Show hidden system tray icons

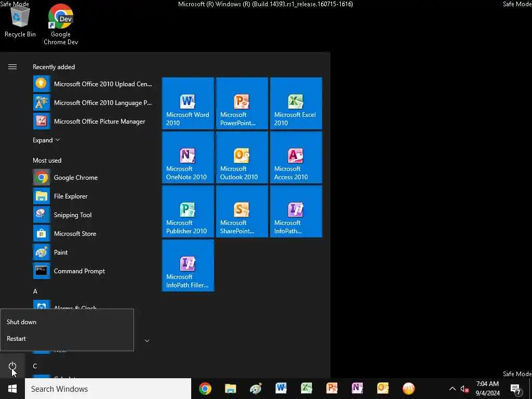453,389
